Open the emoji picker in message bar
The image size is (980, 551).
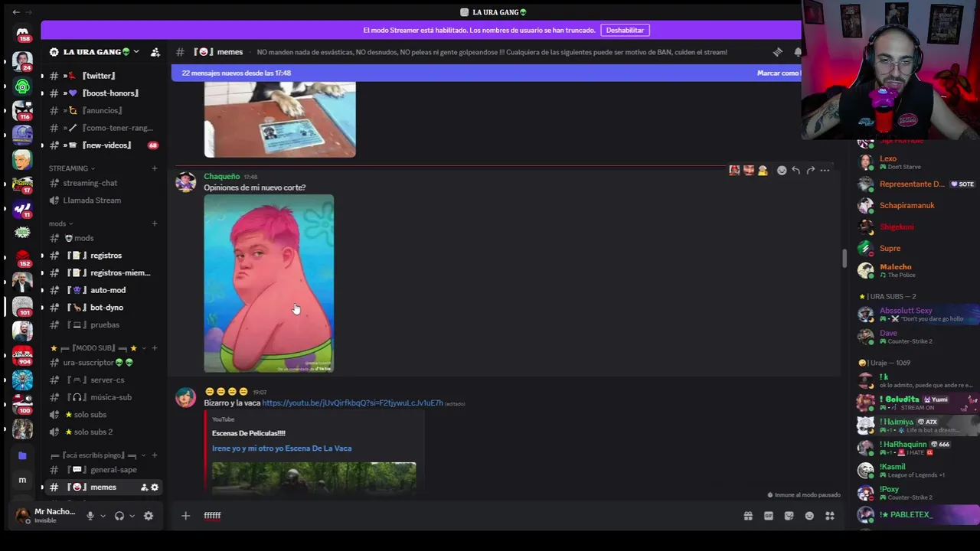[x=809, y=516]
